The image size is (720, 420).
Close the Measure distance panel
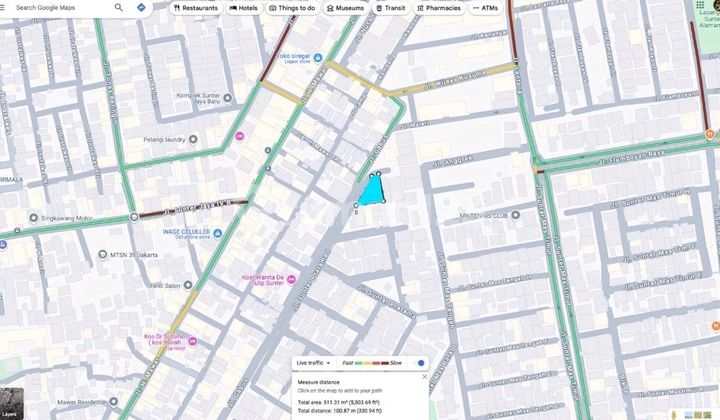tap(424, 377)
